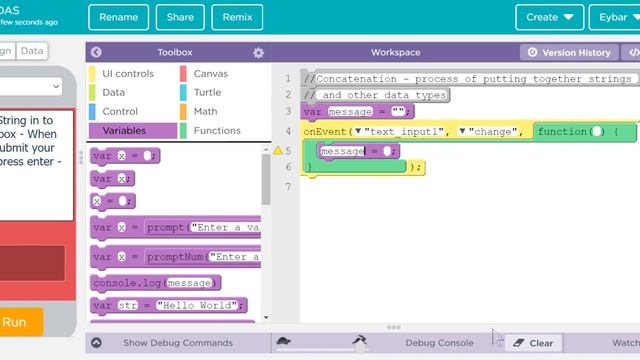Click the turtle slow-speed icon
The width and height of the screenshot is (640, 360).
(284, 341)
